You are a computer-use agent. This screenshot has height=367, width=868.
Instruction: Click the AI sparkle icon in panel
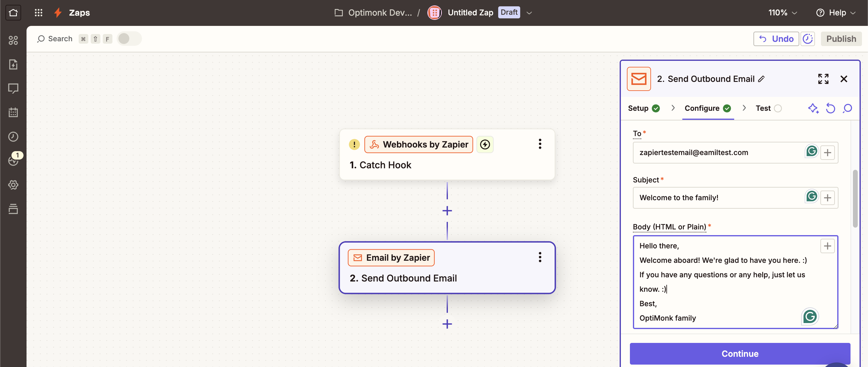point(813,108)
